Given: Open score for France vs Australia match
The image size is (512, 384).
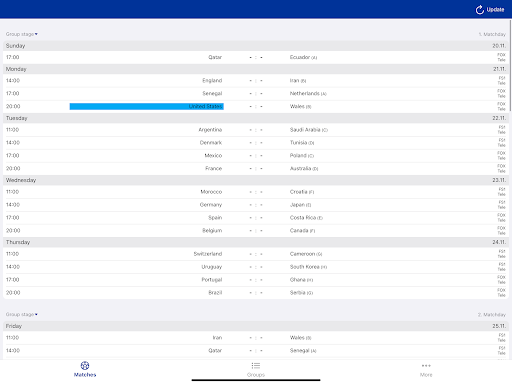Looking at the screenshot, I should (x=256, y=168).
